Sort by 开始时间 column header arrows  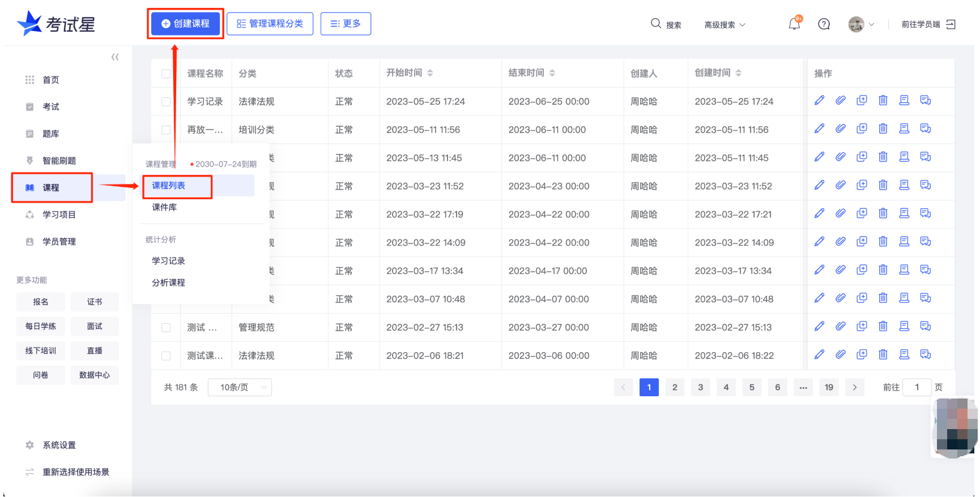[430, 73]
